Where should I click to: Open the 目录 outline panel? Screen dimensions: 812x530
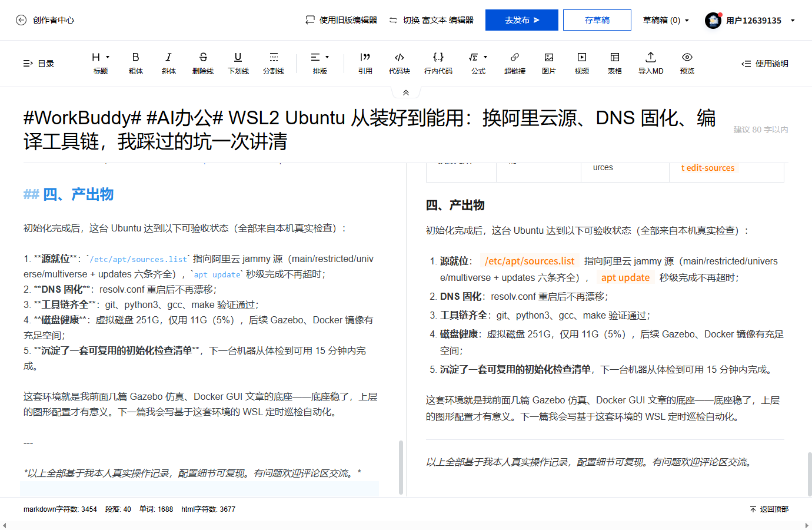point(38,64)
